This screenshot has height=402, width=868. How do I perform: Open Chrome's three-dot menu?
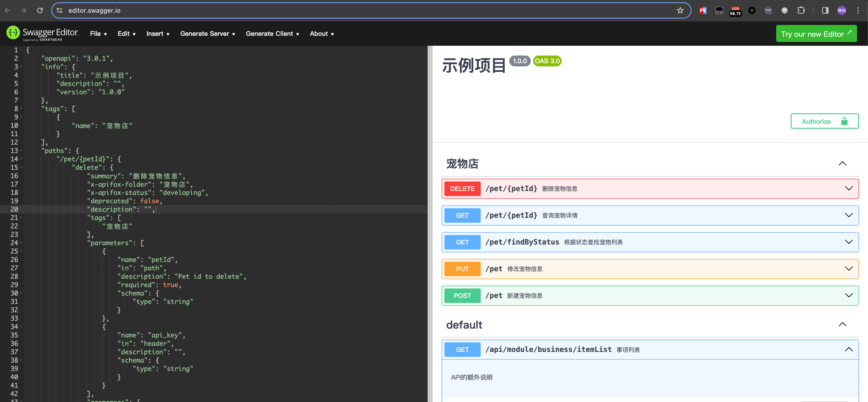coord(858,10)
